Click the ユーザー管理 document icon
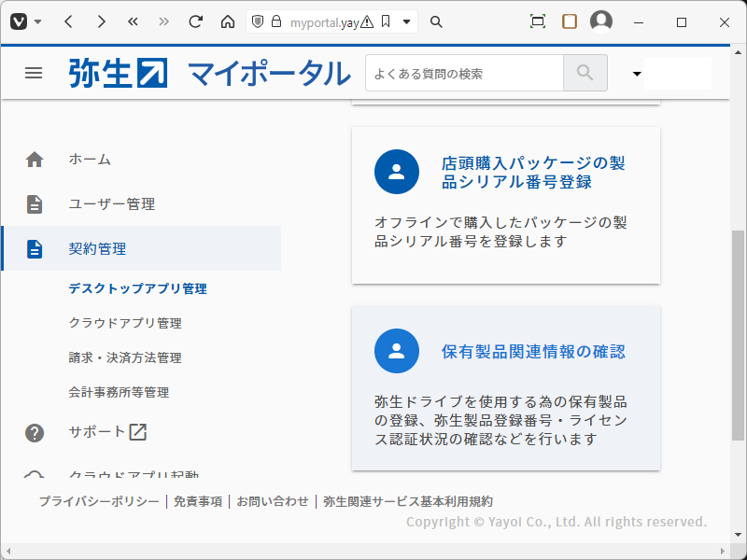Image resolution: width=747 pixels, height=560 pixels. pyautogui.click(x=35, y=204)
